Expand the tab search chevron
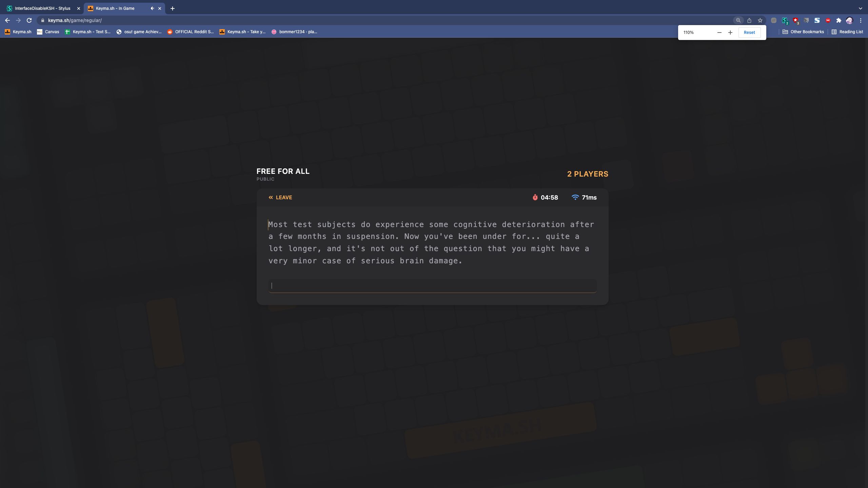The height and width of the screenshot is (488, 868). [860, 8]
